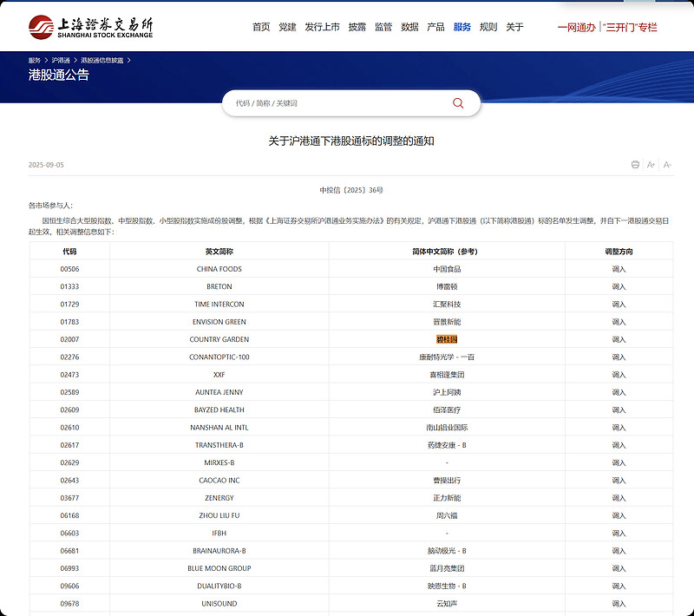Click the BLUE MOON GROUP cell
The height and width of the screenshot is (616, 694).
click(x=219, y=568)
